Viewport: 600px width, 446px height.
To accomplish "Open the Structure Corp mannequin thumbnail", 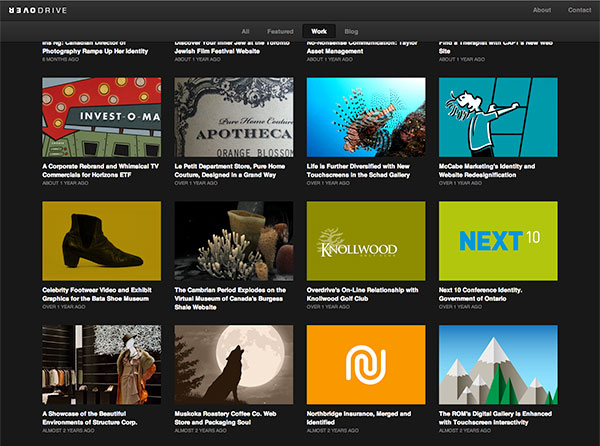I will pyautogui.click(x=102, y=365).
